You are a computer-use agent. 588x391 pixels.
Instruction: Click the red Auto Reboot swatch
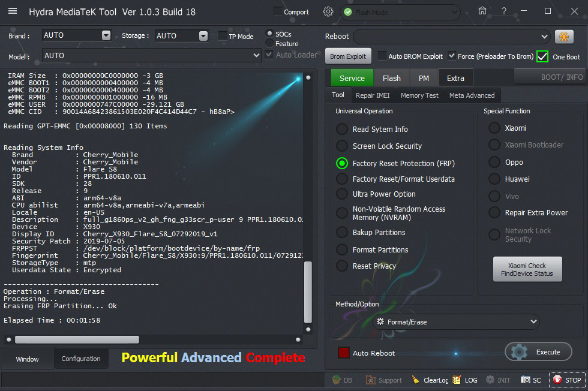pos(343,353)
